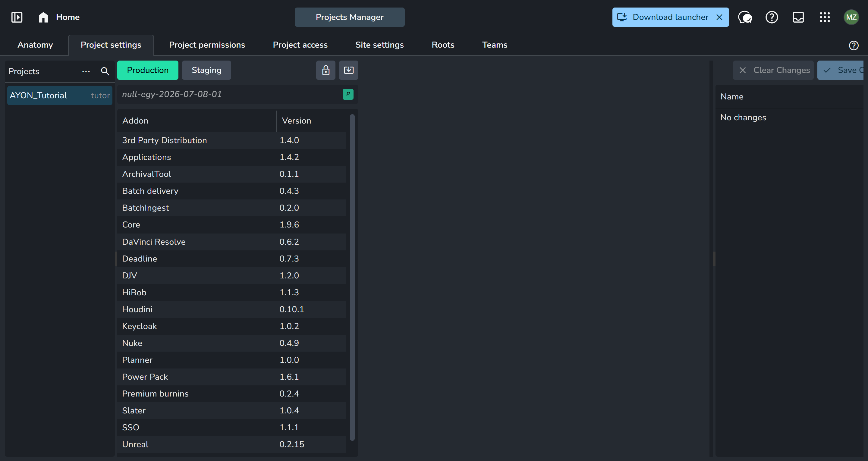
Task: Select the DaVinci Resolve addon row
Action: click(x=232, y=242)
